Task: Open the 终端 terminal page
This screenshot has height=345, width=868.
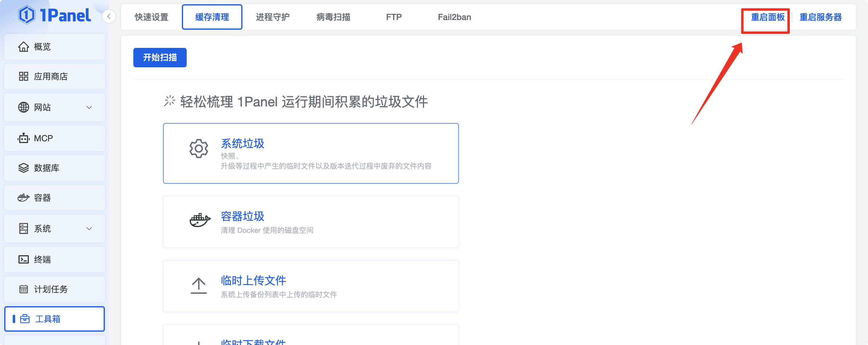Action: pos(54,260)
